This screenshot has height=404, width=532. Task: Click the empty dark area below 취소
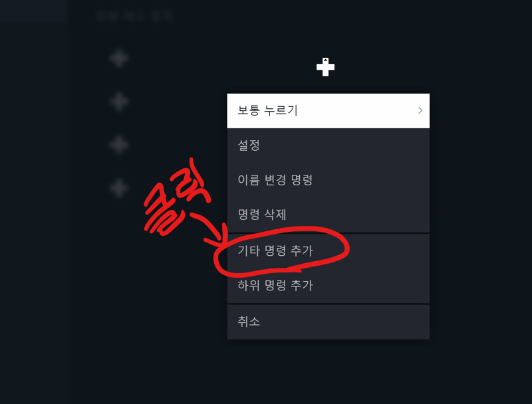point(328,371)
